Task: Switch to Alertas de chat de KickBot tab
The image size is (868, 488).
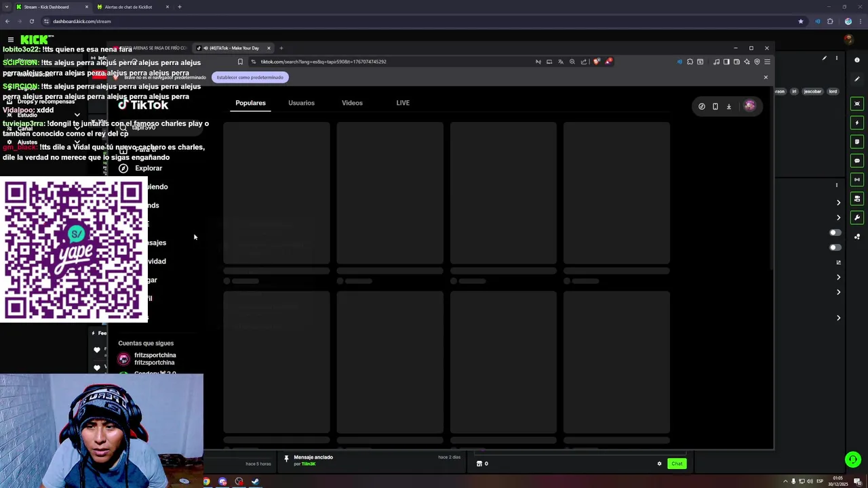Action: click(x=133, y=7)
